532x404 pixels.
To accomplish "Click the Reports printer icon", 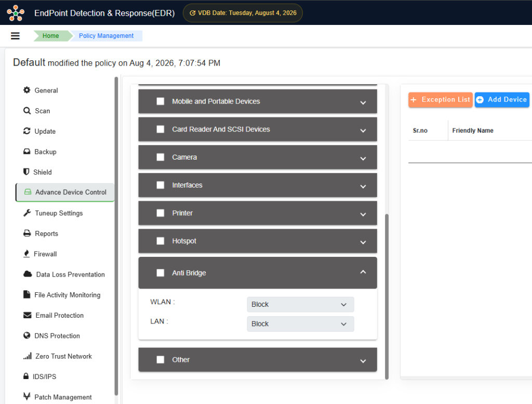I will (x=27, y=233).
